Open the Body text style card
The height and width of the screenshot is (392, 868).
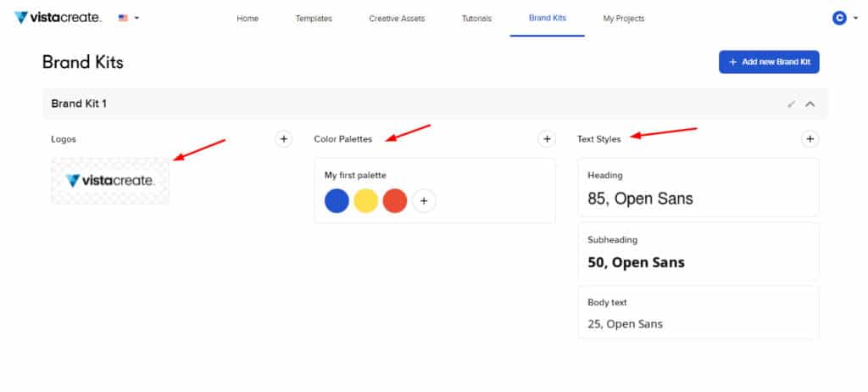[698, 312]
